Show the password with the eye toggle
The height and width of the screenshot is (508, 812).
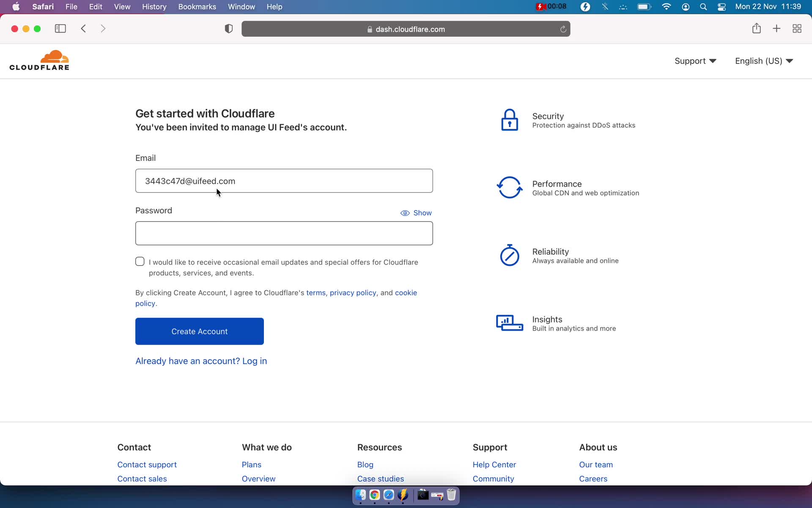[416, 213]
